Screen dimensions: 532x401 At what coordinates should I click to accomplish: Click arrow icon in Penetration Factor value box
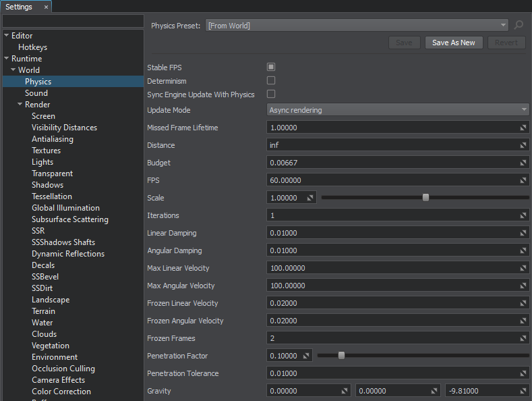(306, 356)
